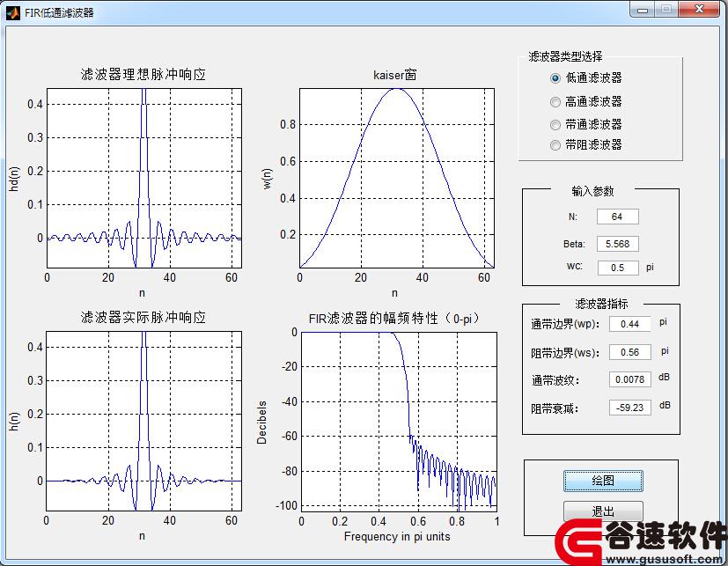
Task: Click the 滤波器类型选择 panel title
Action: pos(565,56)
